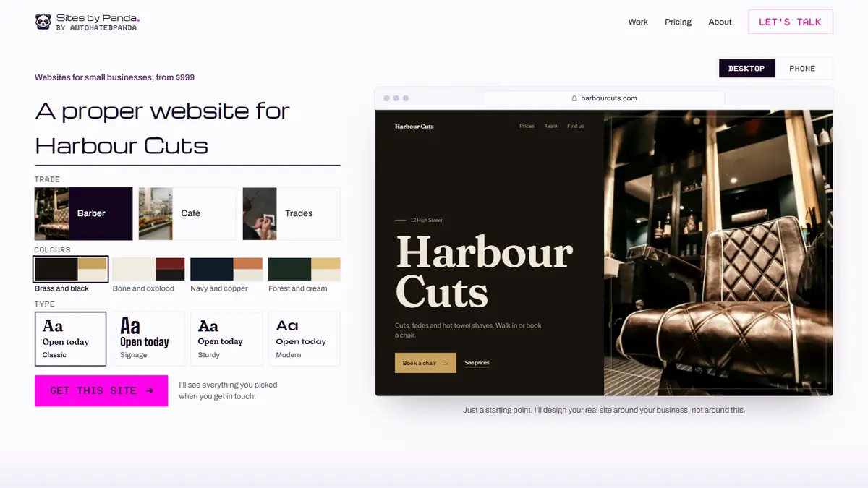Click 'I'll see everything you picked' note
868x488 pixels.
pos(228,390)
